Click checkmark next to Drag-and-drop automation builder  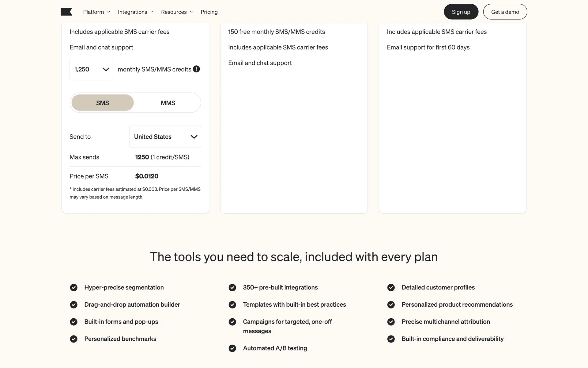[x=73, y=305]
